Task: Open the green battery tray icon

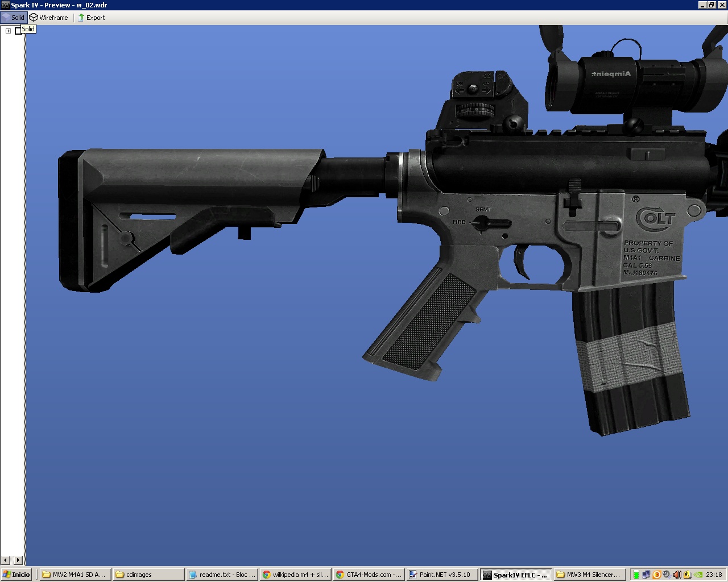Action: (x=636, y=575)
